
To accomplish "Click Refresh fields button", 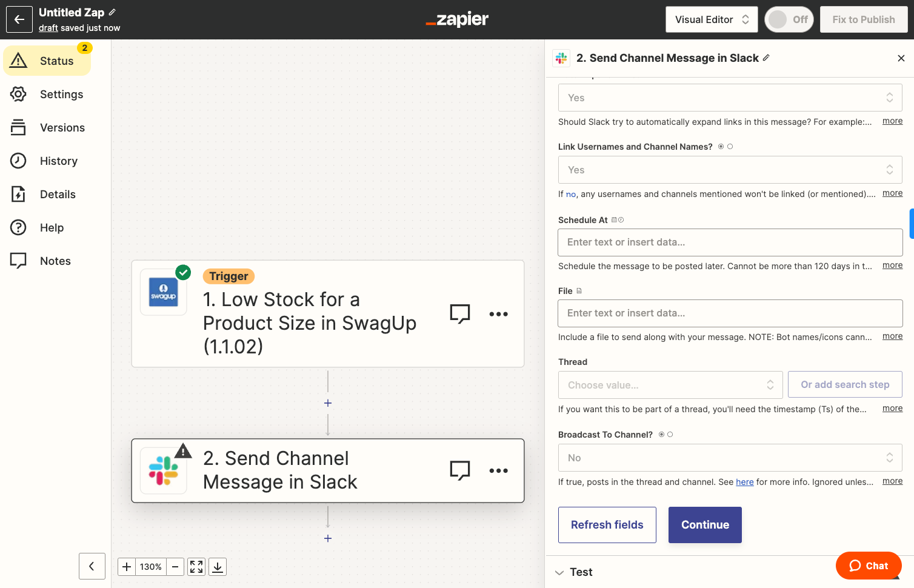I will click(607, 525).
